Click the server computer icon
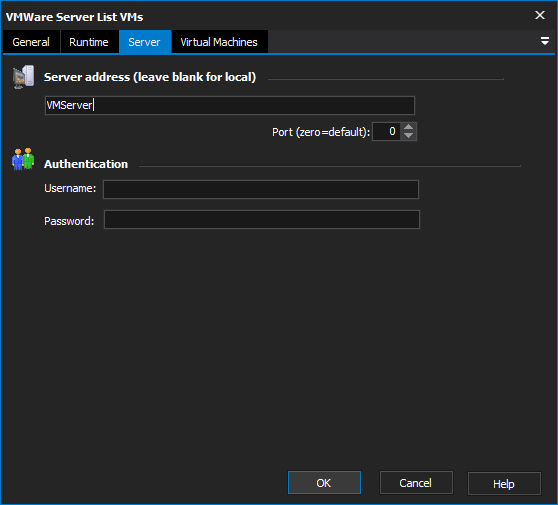Viewport: 558px width, 505px height. (23, 77)
